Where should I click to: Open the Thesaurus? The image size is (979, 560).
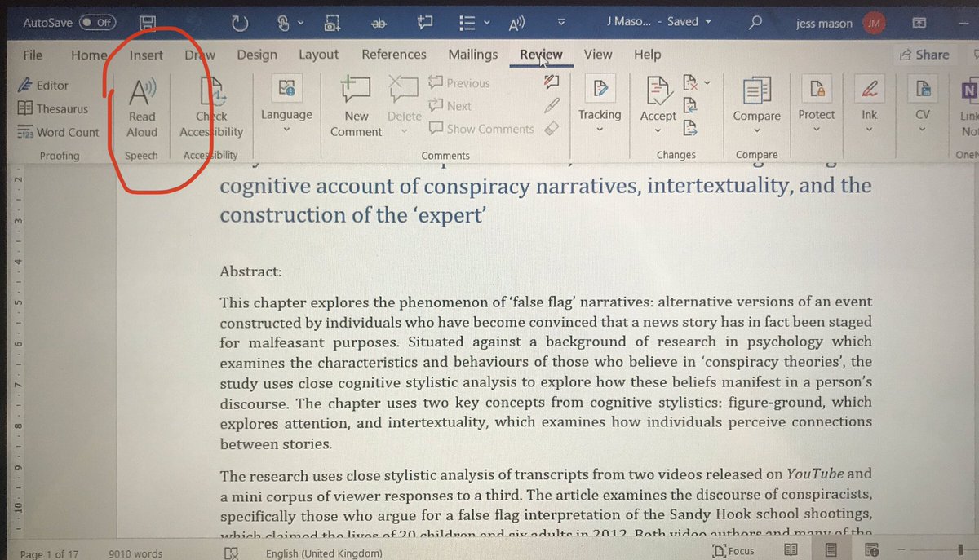(x=52, y=108)
